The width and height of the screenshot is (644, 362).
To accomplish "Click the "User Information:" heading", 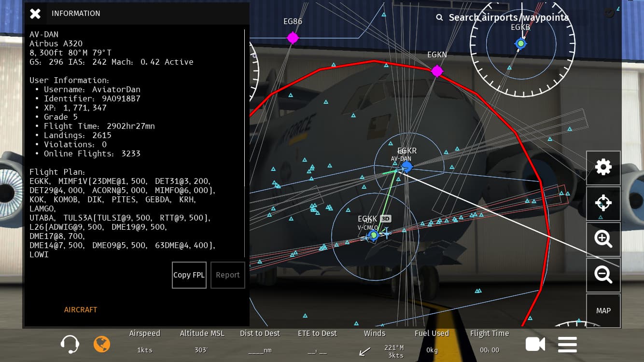I will click(70, 80).
